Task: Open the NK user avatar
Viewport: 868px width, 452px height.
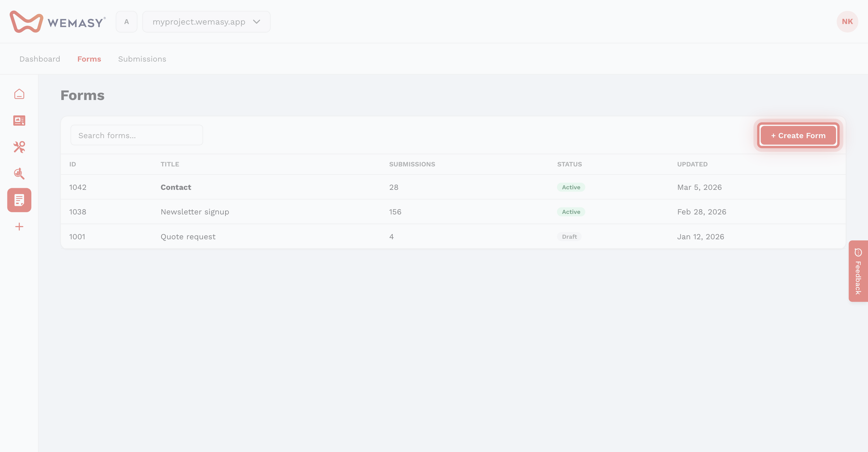Action: coord(847,21)
